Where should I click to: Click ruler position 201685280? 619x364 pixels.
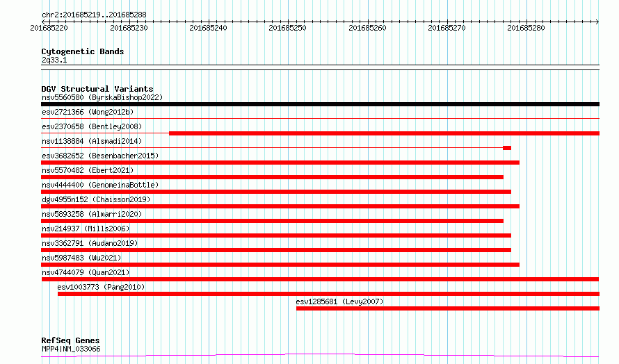tap(526, 28)
